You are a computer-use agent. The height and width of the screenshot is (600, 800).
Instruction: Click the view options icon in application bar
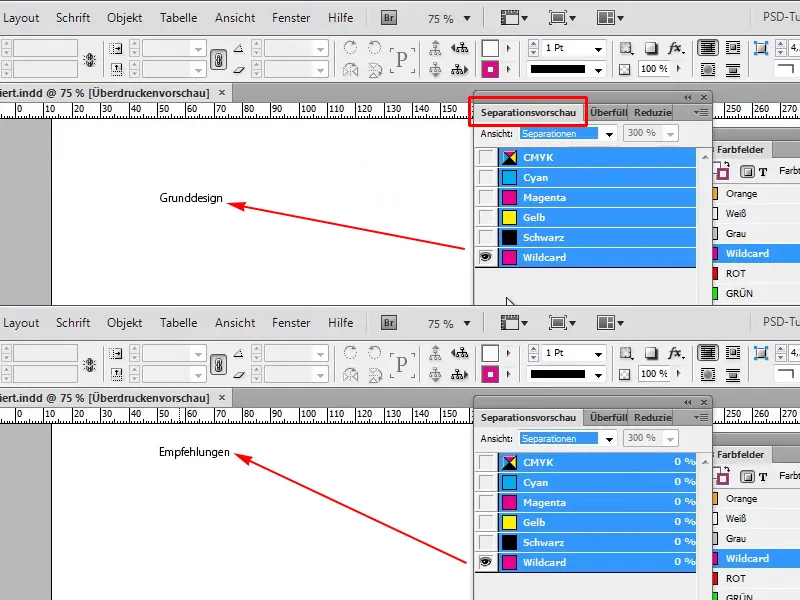click(509, 17)
